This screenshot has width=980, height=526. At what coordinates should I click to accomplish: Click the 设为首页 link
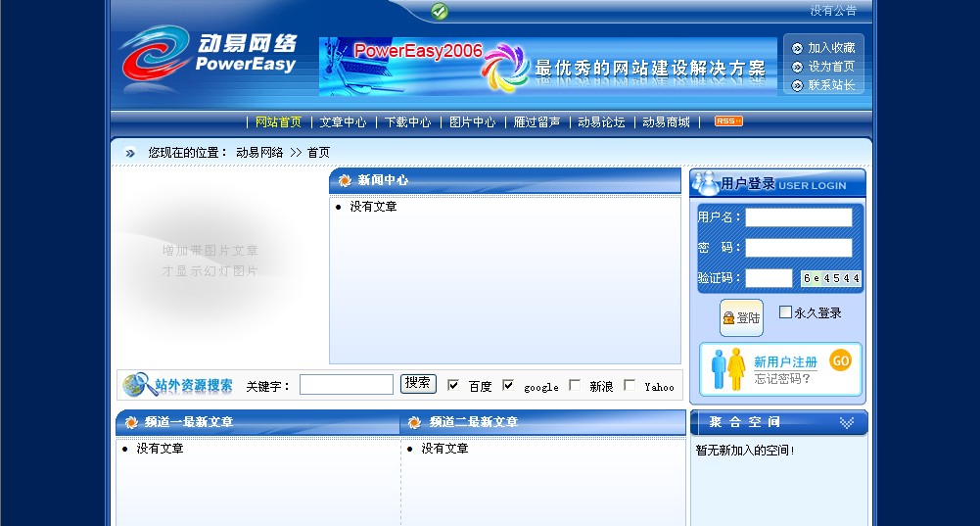[x=831, y=67]
